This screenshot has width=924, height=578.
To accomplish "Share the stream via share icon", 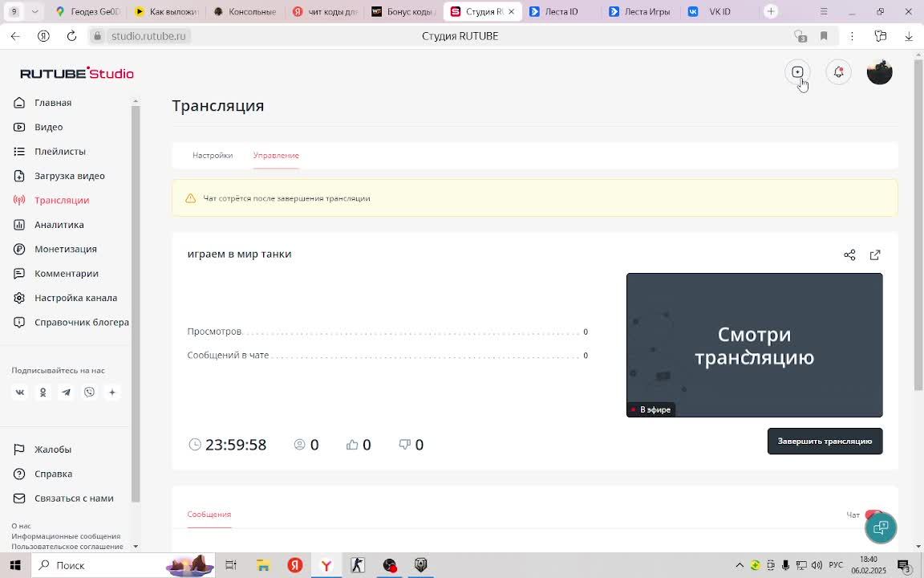I will [849, 254].
